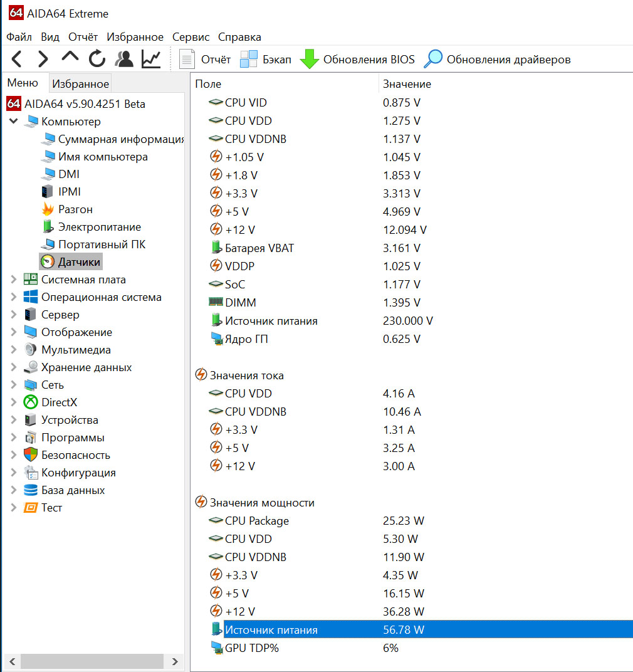Click the 56.78 W value cell
Viewport: 633px width, 672px height.
(x=403, y=629)
